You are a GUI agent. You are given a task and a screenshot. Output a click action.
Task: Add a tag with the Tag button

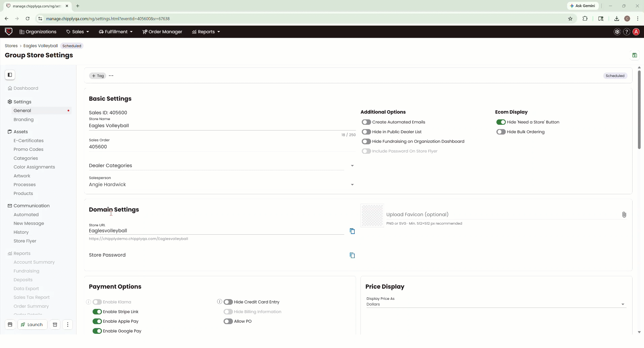point(98,76)
